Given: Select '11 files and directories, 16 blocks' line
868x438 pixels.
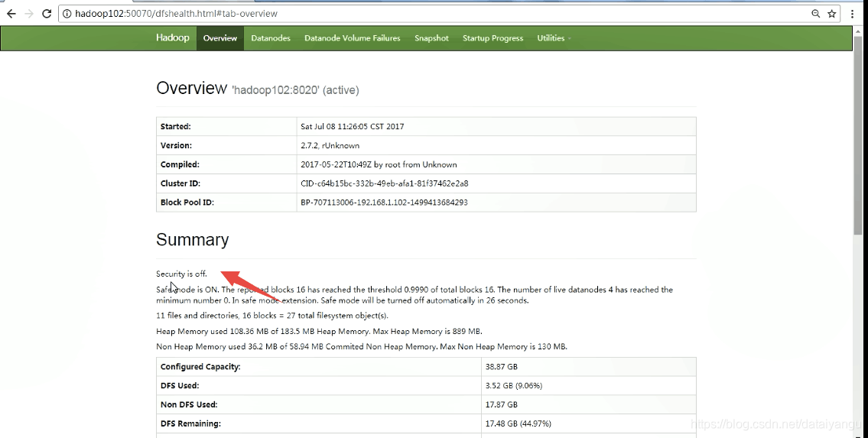Looking at the screenshot, I should coord(271,316).
